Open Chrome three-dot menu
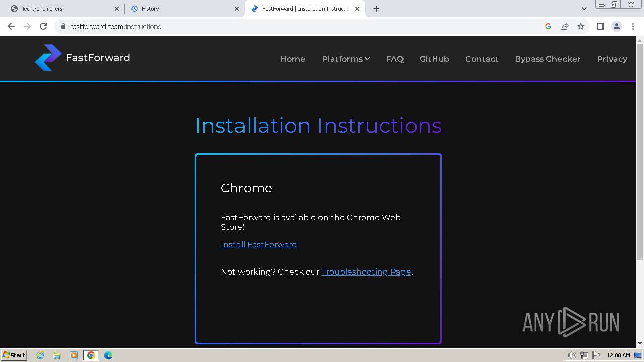 coord(633,26)
